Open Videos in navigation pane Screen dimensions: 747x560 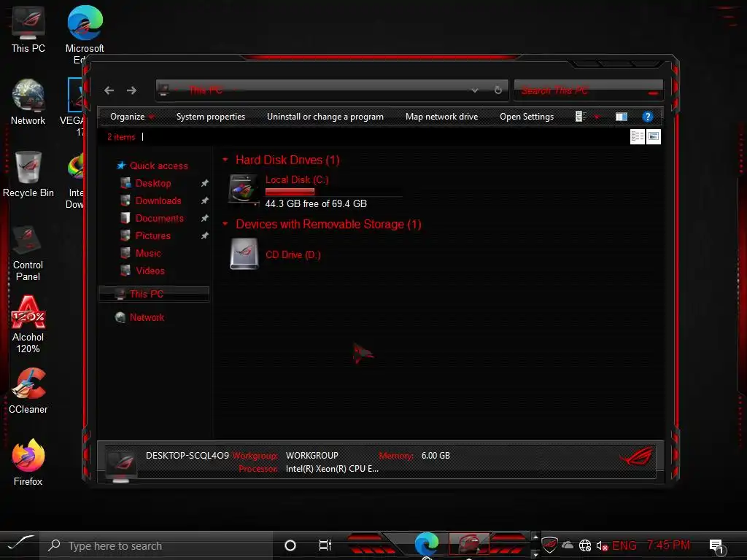150,271
